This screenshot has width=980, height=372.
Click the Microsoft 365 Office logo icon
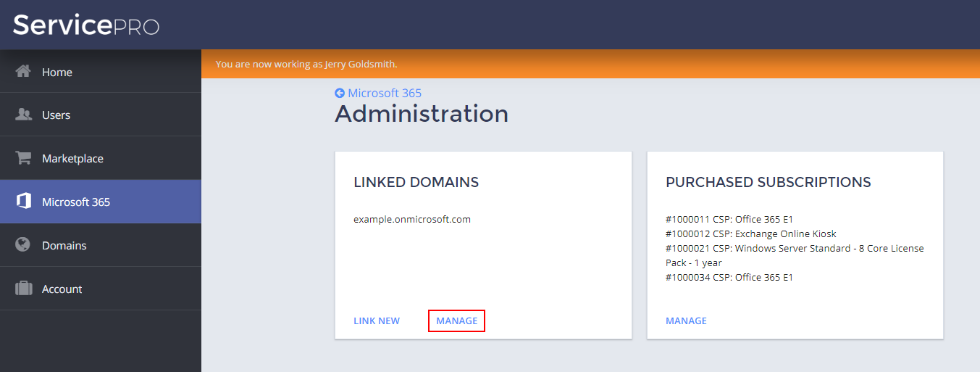[x=24, y=202]
